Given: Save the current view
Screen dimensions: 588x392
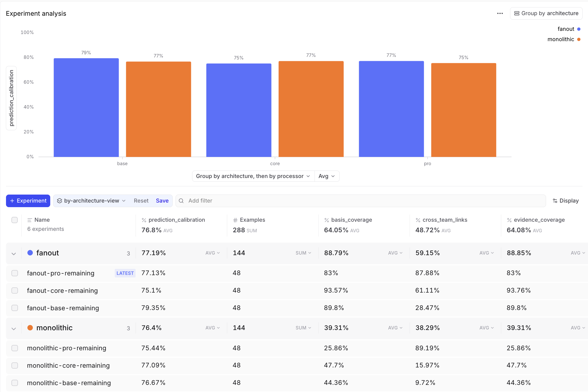Looking at the screenshot, I should tap(162, 201).
